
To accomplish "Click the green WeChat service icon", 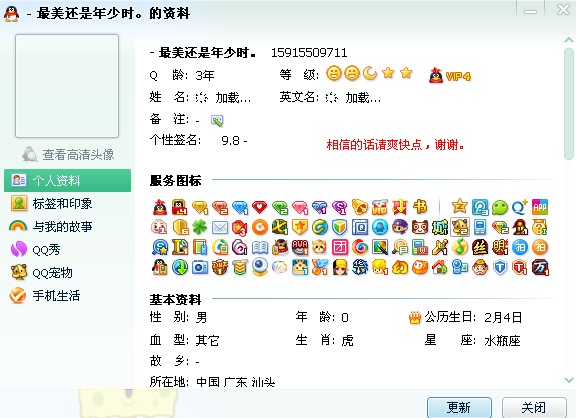I will coord(499,207).
